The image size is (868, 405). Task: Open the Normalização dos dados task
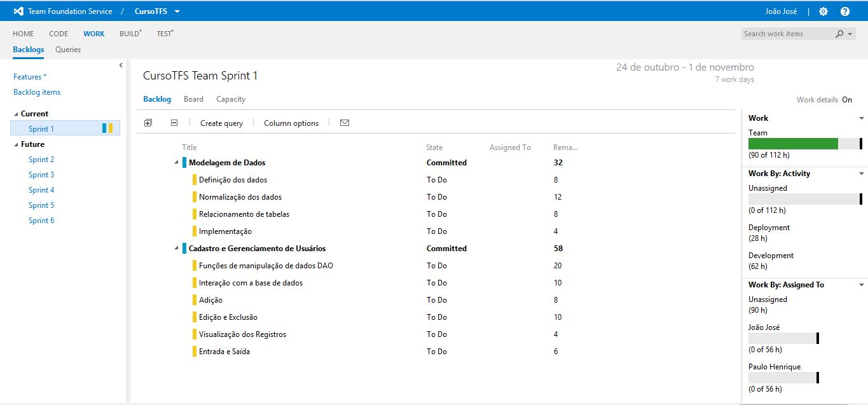coord(240,197)
